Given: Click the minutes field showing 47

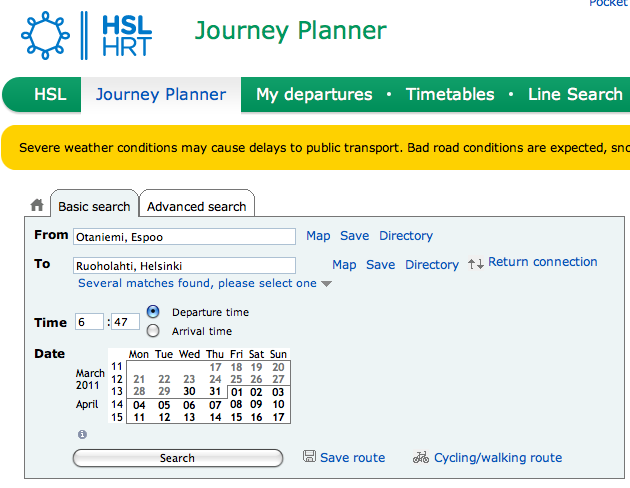Looking at the screenshot, I should pos(125,322).
